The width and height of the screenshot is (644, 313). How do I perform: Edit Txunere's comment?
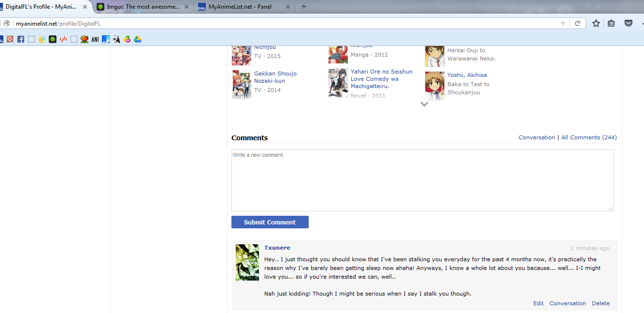[538, 303]
